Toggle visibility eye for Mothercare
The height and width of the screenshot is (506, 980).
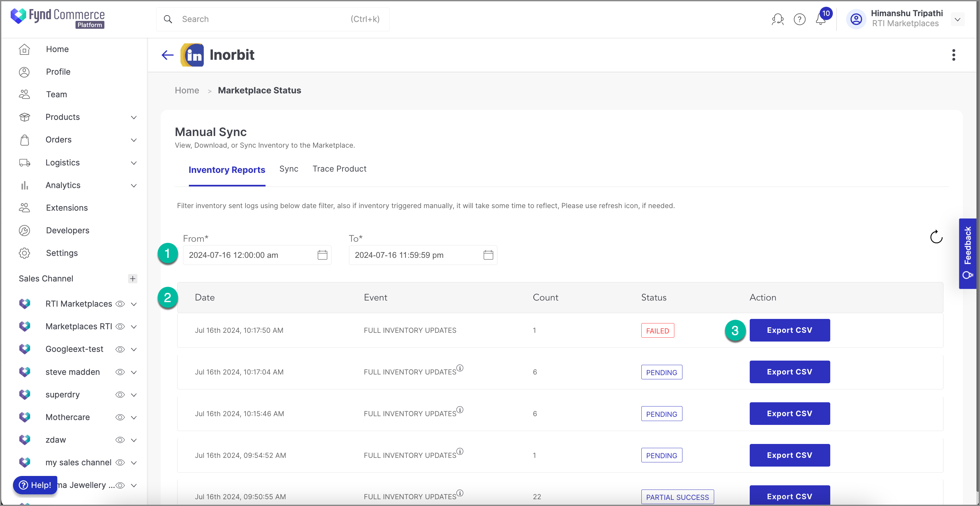[x=120, y=417]
